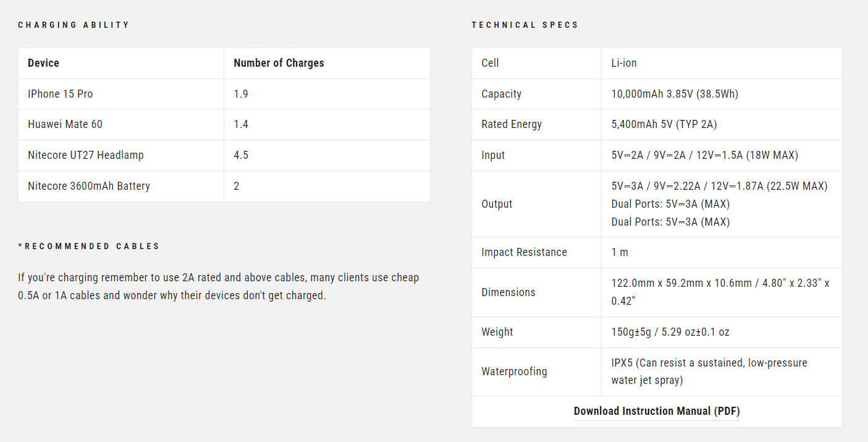Screen dimensions: 868x442
Task: Click the Input specification value
Action: 705,155
